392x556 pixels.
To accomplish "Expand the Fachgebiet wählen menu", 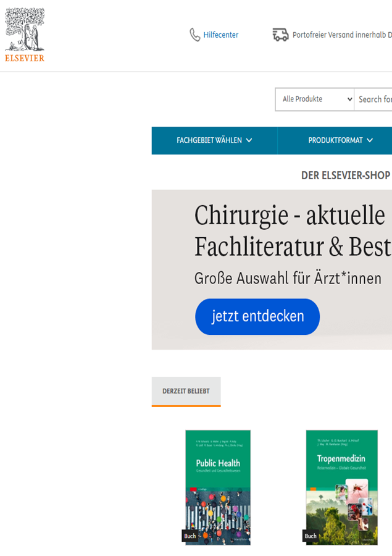I will click(214, 140).
